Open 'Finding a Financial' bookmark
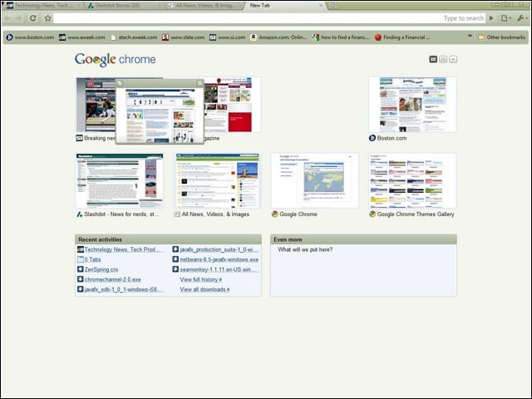 [x=402, y=37]
